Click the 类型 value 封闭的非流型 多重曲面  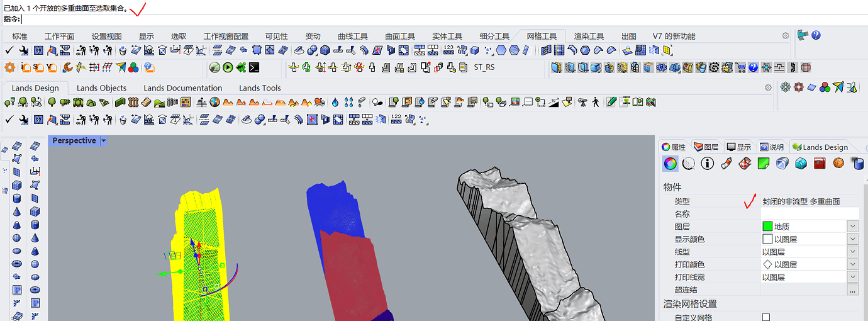click(801, 201)
